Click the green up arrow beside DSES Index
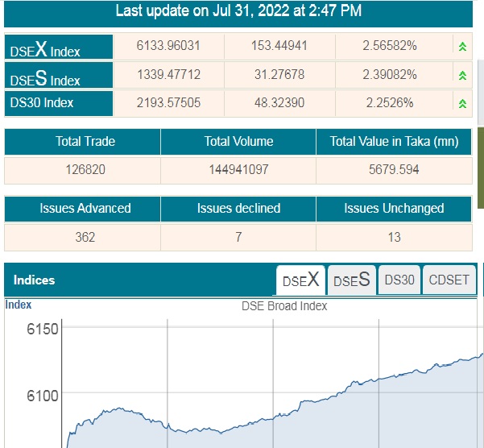Image resolution: width=484 pixels, height=448 pixels. pyautogui.click(x=462, y=75)
